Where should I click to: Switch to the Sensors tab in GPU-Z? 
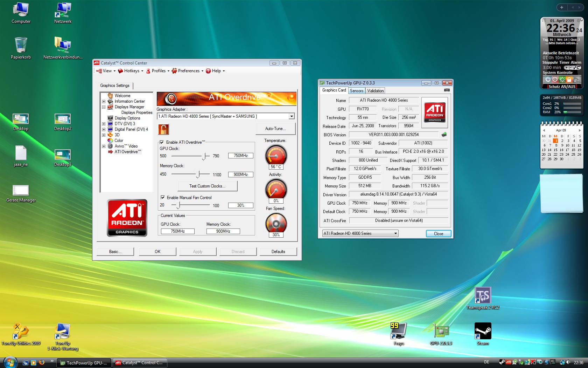pyautogui.click(x=357, y=91)
